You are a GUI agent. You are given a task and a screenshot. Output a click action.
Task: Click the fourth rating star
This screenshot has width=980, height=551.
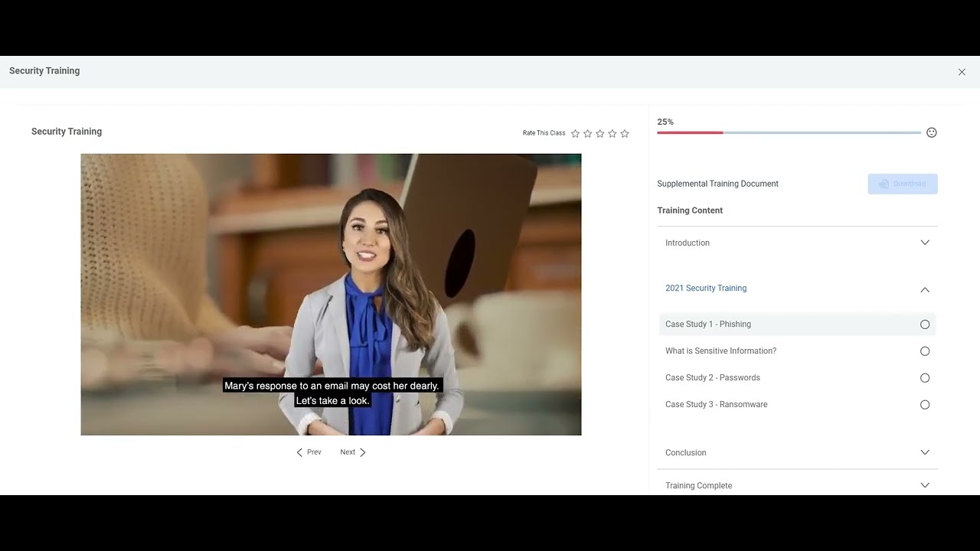612,133
